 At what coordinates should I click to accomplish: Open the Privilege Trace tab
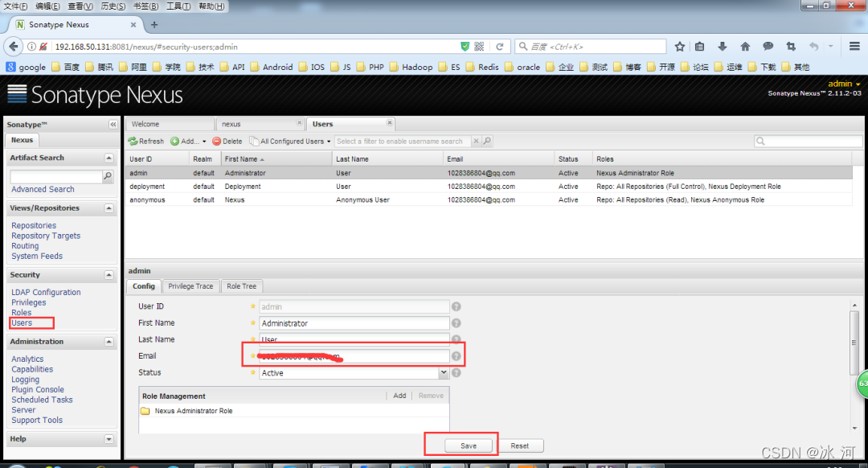pyautogui.click(x=190, y=286)
